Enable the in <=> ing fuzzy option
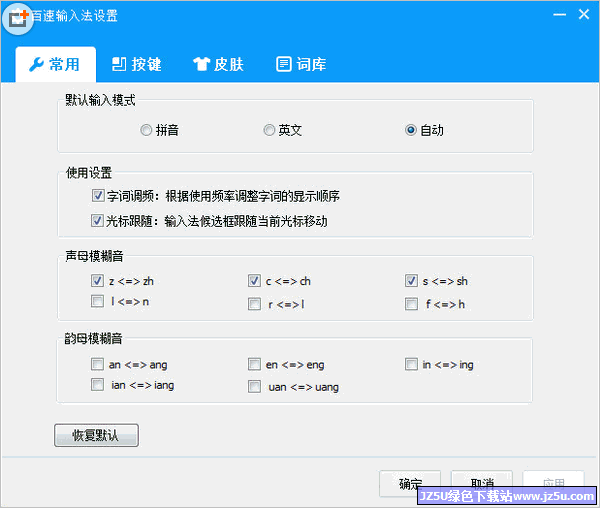This screenshot has height=508, width=600. tap(411, 364)
